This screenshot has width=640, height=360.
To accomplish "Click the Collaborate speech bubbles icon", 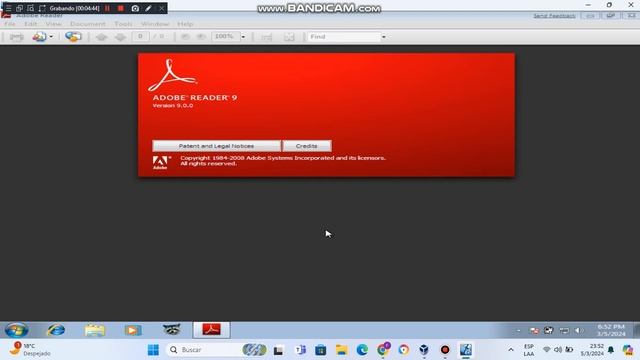I will pos(73,37).
